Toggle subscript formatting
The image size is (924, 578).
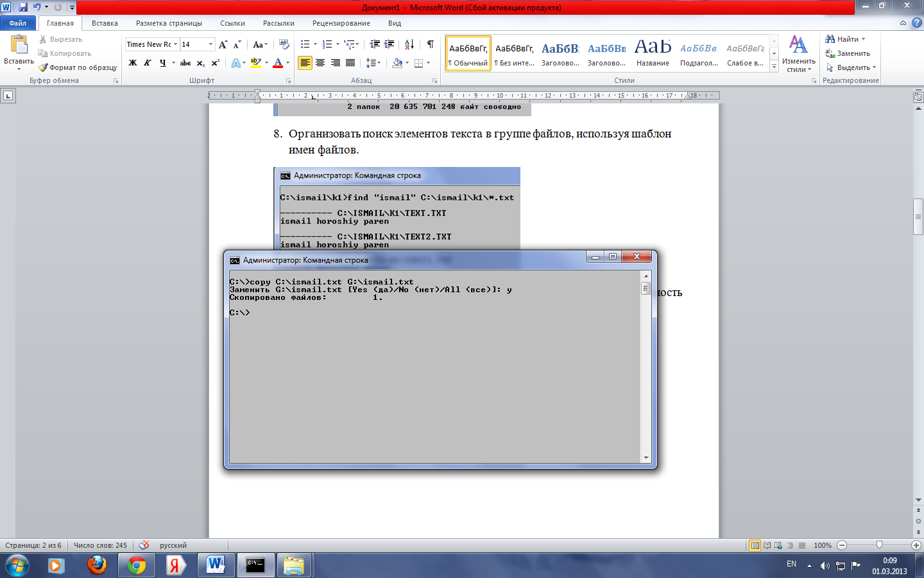(201, 63)
